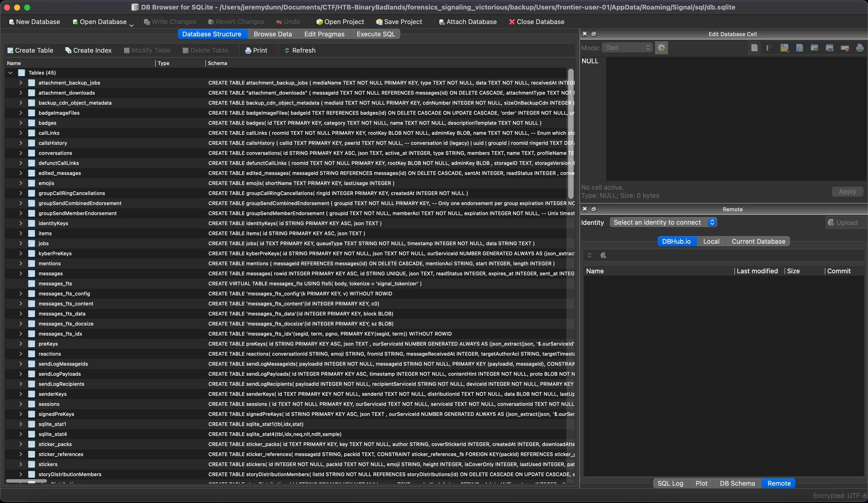Click the remote add database icon

coord(603,255)
